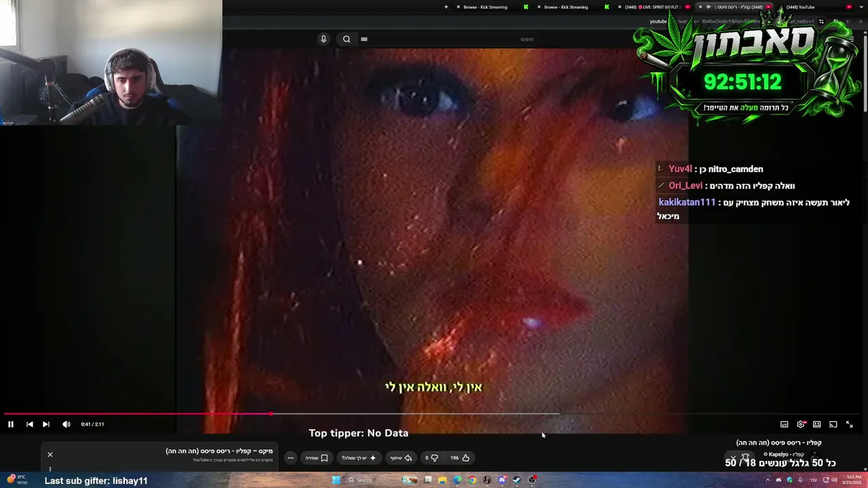The width and height of the screenshot is (868, 488).
Task: Expand the browser tab list chevron
Action: pyautogui.click(x=861, y=7)
